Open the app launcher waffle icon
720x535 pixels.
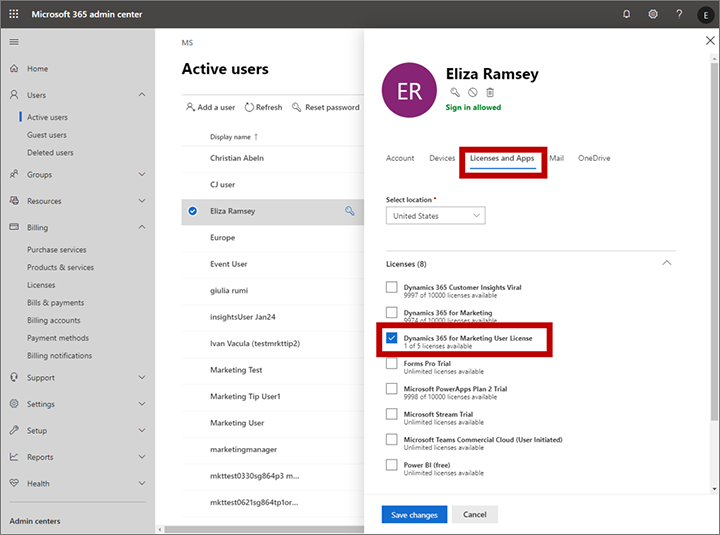coord(14,14)
